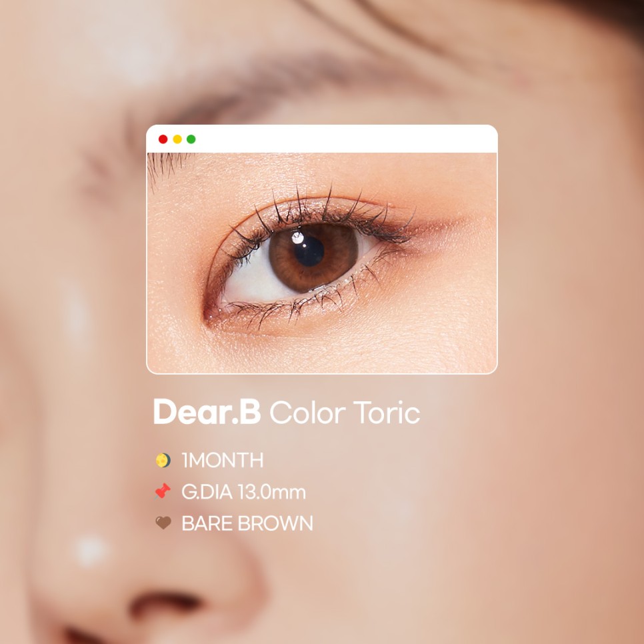Select the BARE BROWN color label
The image size is (644, 644).
pos(247,523)
